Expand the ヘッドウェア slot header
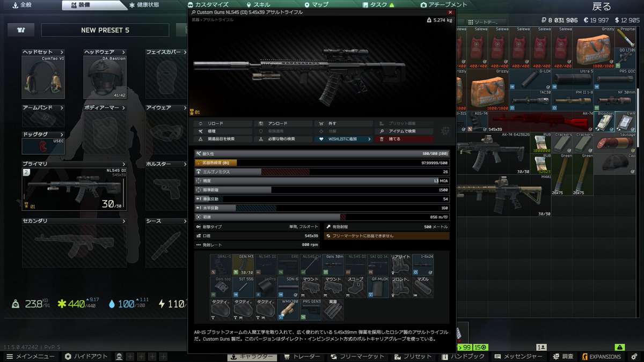The image size is (644, 362). click(105, 52)
